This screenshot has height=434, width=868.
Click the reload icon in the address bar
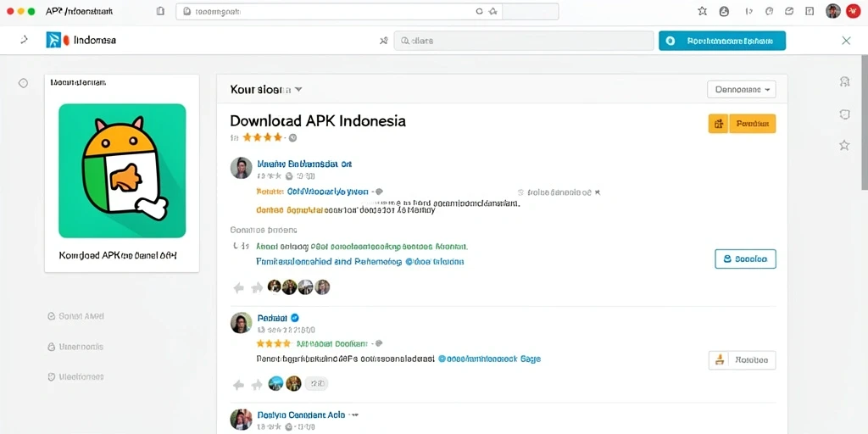click(x=480, y=11)
